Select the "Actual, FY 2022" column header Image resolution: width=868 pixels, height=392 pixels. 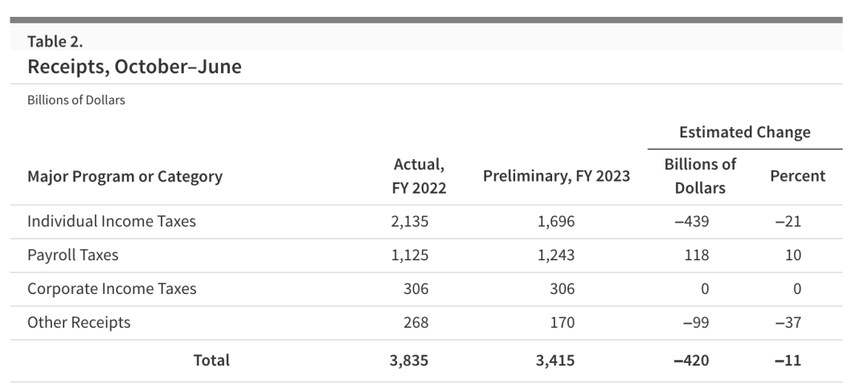pos(420,176)
